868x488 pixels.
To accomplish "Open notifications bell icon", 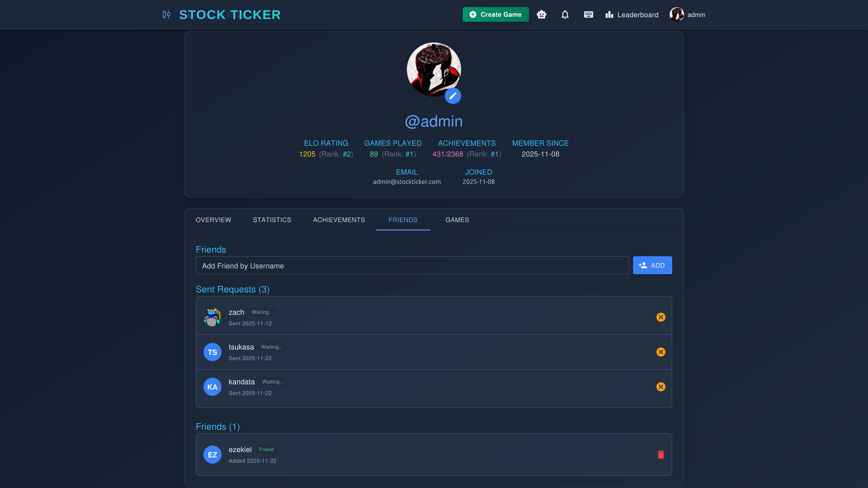I will click(565, 14).
